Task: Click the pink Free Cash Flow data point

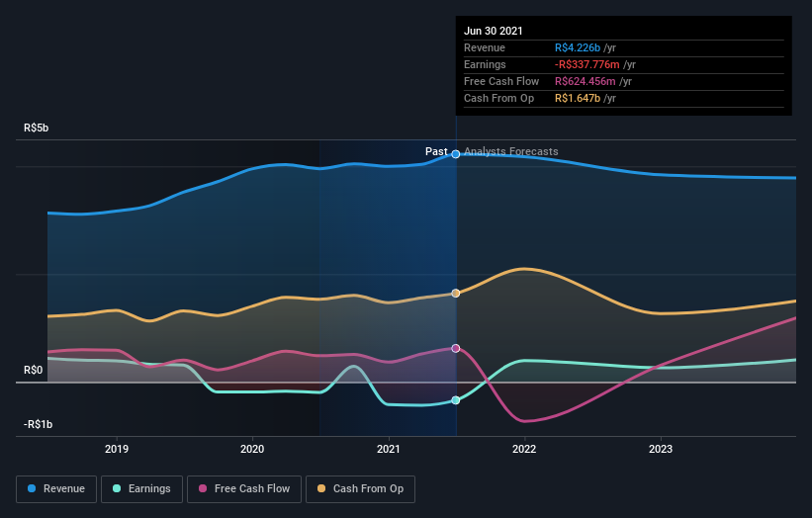Action: 456,348
